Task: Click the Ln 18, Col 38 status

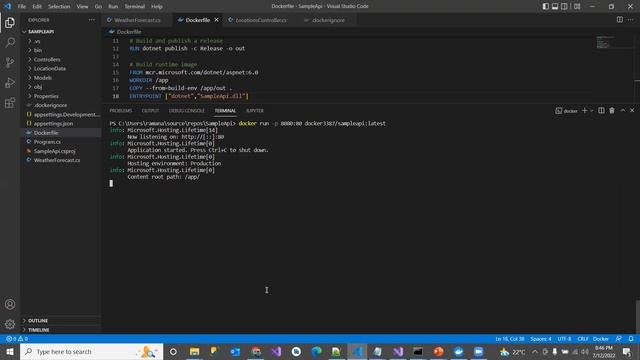Action: (510, 339)
